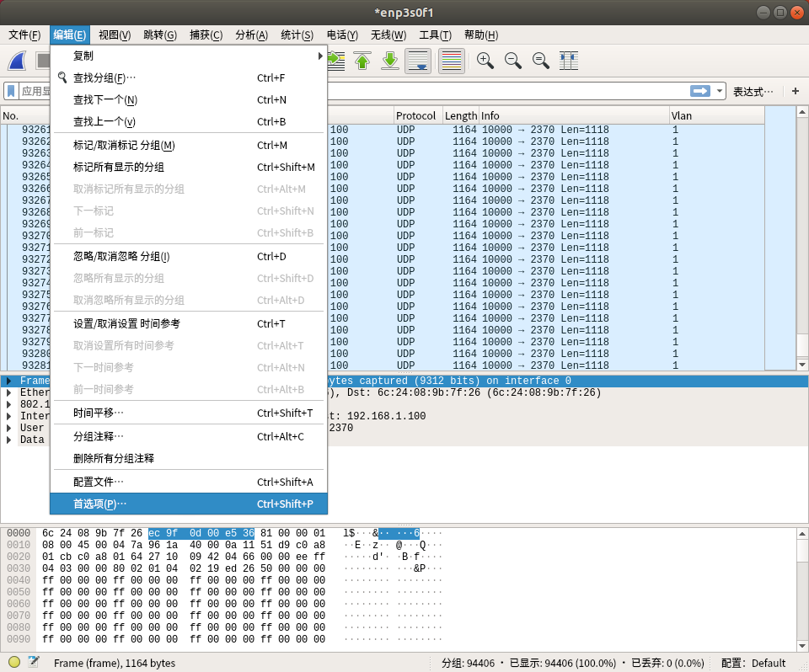Expand the Ether tree row
Image resolution: width=809 pixels, height=672 pixels.
pyautogui.click(x=8, y=392)
